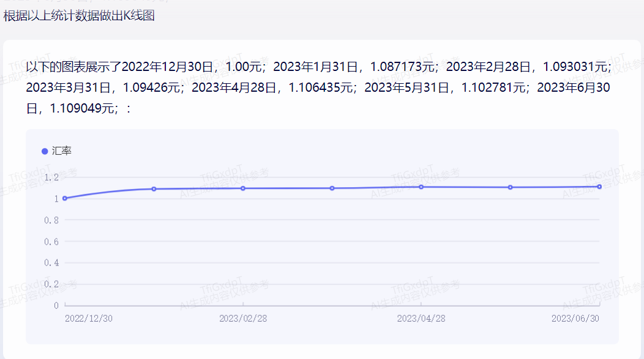This screenshot has width=644, height=359.
Task: Click the second data point near 1.087
Action: (154, 189)
